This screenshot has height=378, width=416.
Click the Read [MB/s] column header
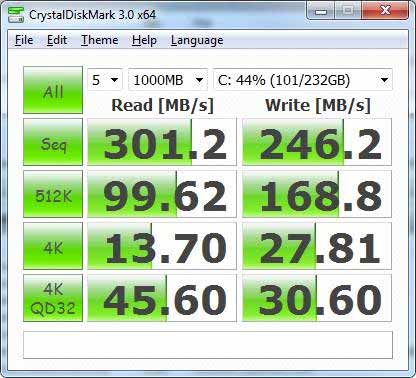[x=162, y=106]
